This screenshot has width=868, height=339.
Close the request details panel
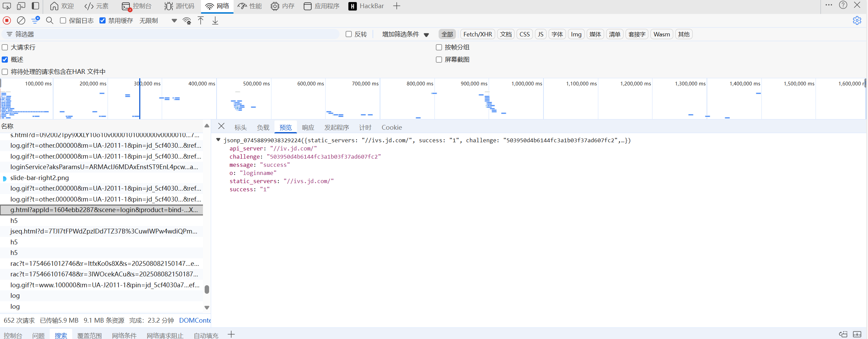pos(221,126)
